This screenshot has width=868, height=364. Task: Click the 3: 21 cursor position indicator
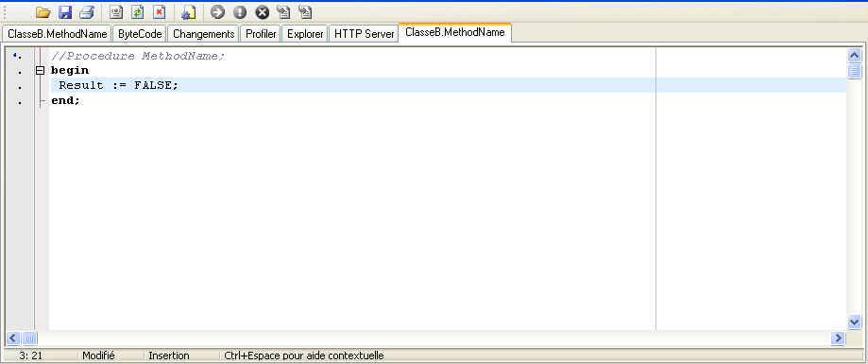point(30,355)
